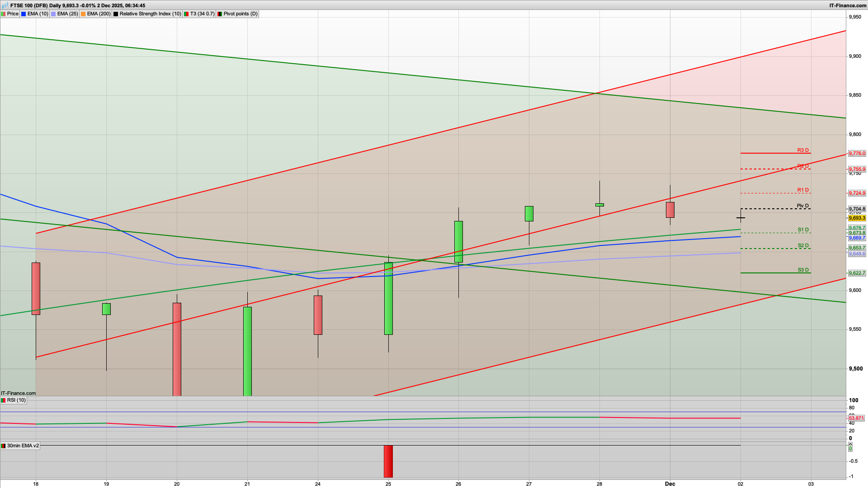
Task: Click the red 53.871 RSI value label
Action: tap(857, 418)
